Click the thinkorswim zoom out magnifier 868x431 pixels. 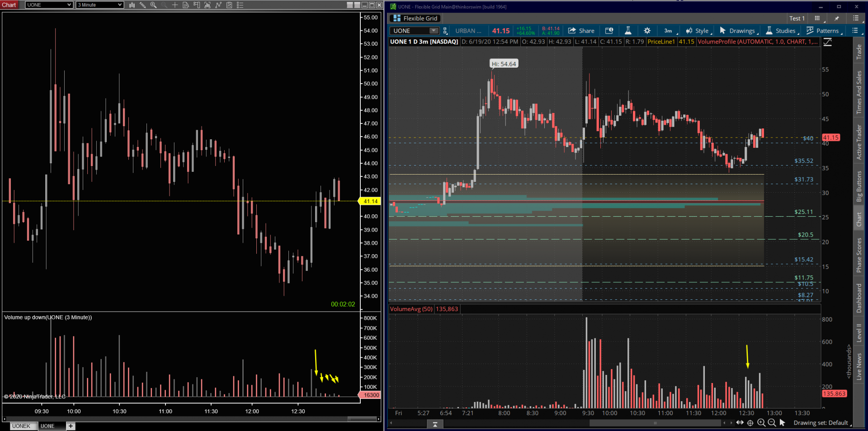point(772,423)
